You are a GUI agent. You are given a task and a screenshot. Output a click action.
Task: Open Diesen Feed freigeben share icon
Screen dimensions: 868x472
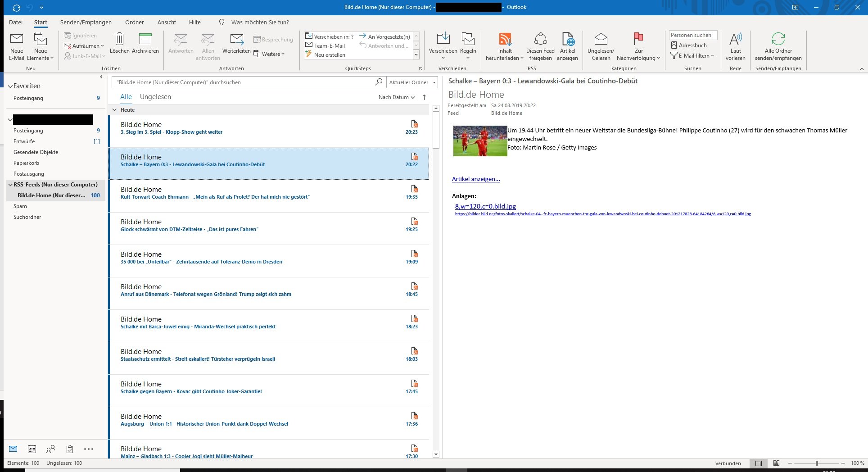pos(540,40)
